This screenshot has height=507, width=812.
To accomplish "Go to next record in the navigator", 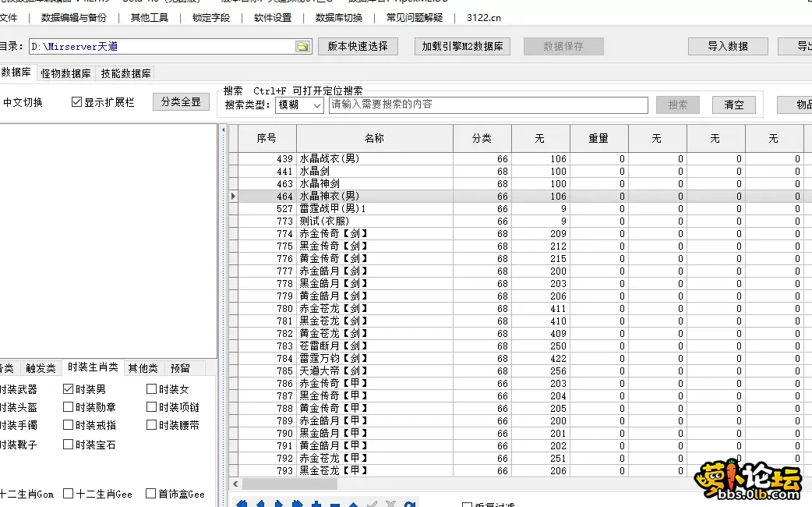I will pos(279,503).
